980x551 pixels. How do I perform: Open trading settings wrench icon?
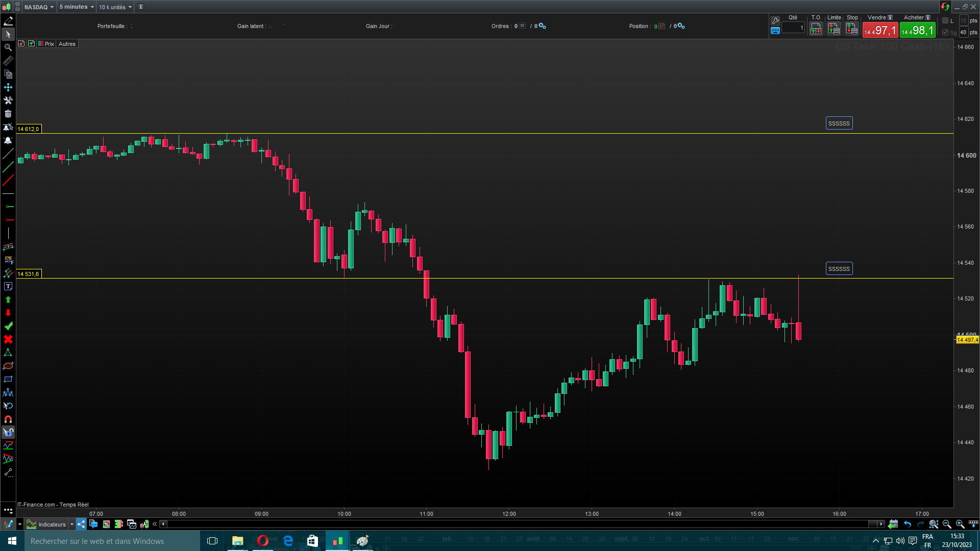coord(775,21)
